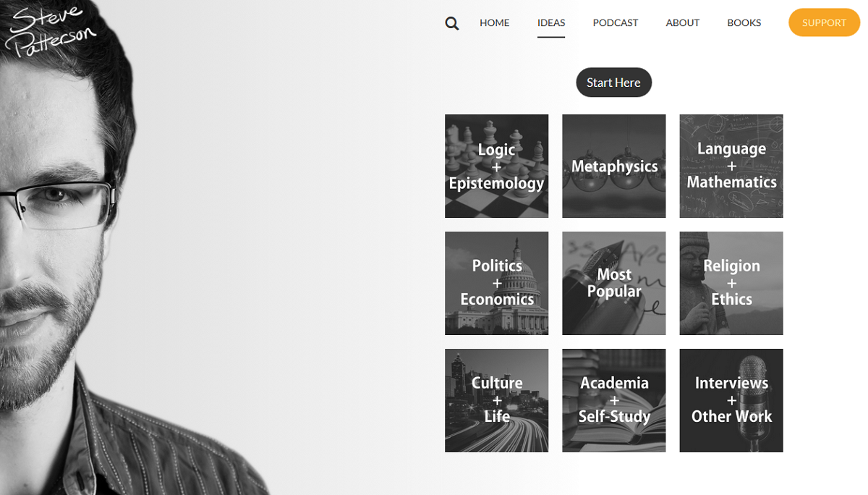
Task: Click the portrait photo of Steve
Action: point(109,275)
